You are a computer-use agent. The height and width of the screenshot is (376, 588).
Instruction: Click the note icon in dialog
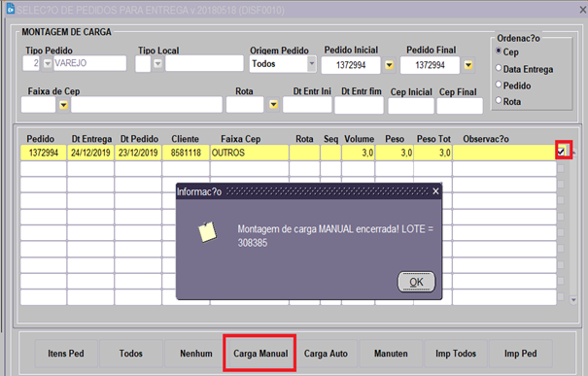coord(207,232)
